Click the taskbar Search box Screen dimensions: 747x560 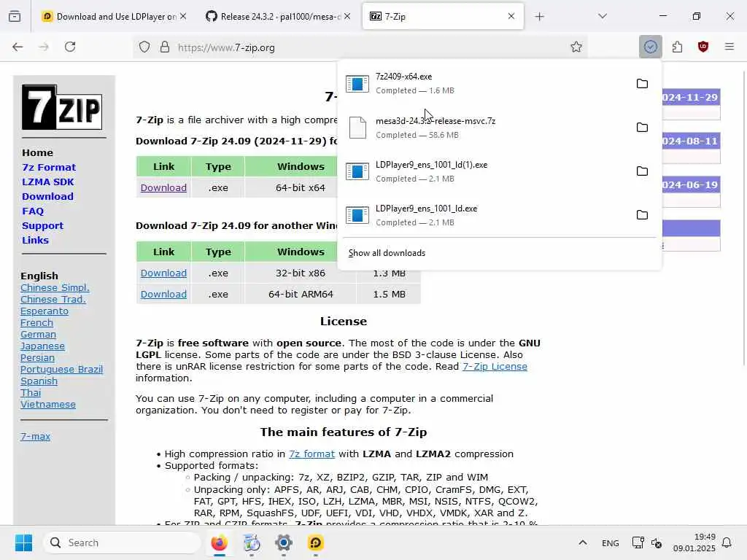122,542
